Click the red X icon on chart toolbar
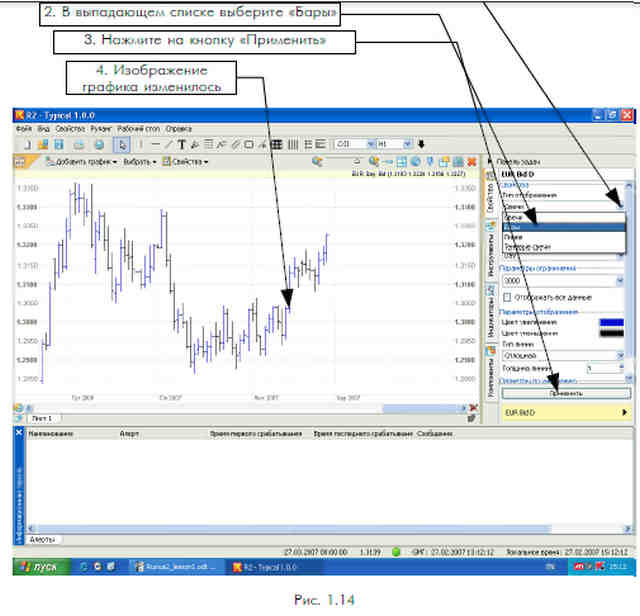 (472, 162)
